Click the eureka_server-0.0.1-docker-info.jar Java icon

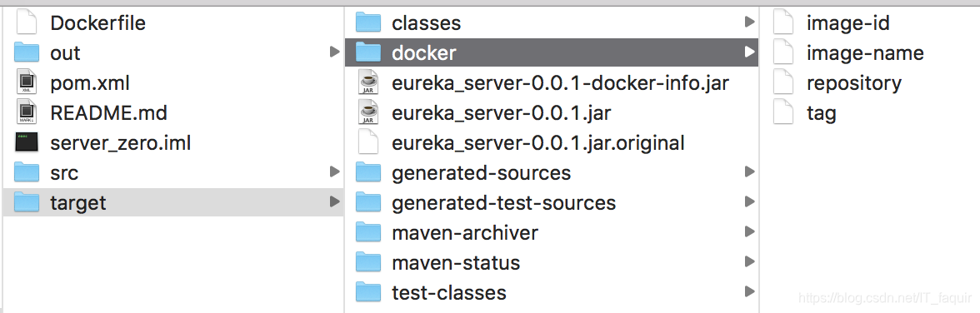click(x=368, y=82)
